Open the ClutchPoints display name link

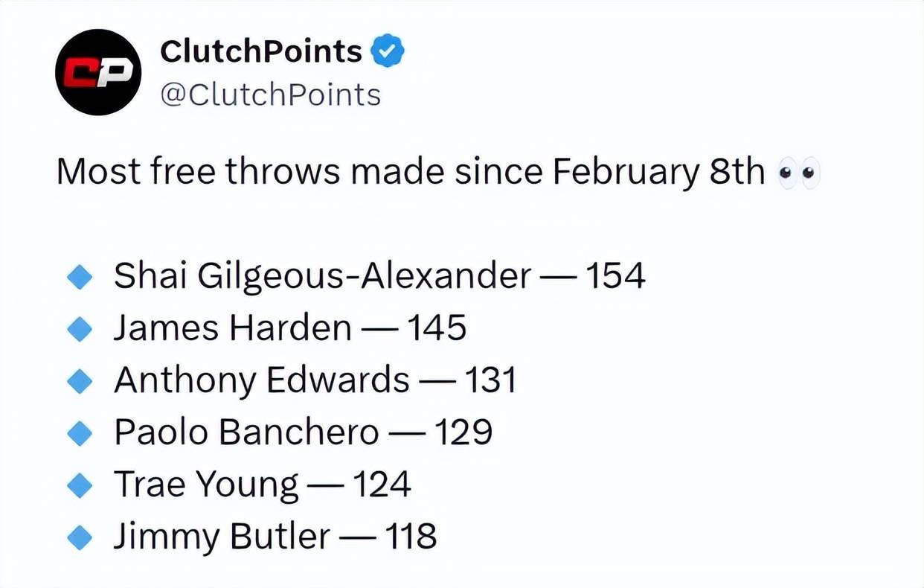260,51
